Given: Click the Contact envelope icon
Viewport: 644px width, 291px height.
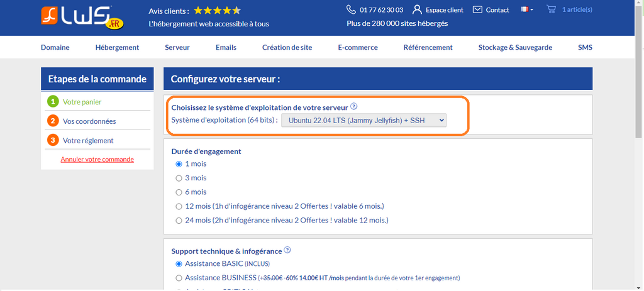Looking at the screenshot, I should (477, 9).
